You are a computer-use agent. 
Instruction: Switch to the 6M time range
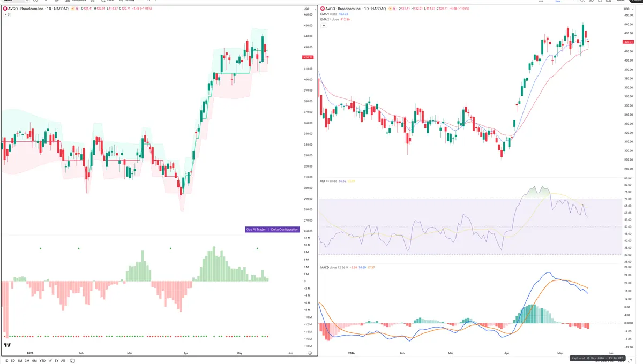[x=34, y=361]
